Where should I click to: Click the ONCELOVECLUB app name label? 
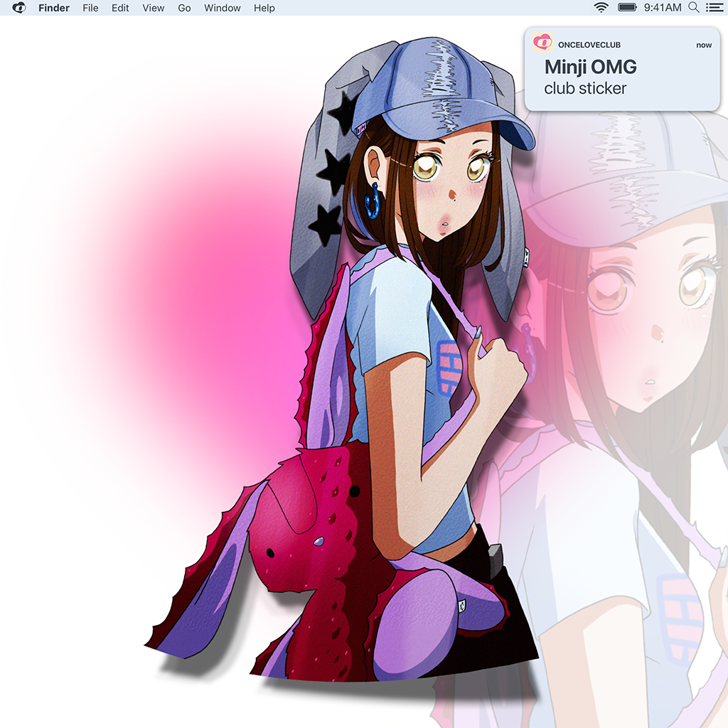[x=589, y=45]
